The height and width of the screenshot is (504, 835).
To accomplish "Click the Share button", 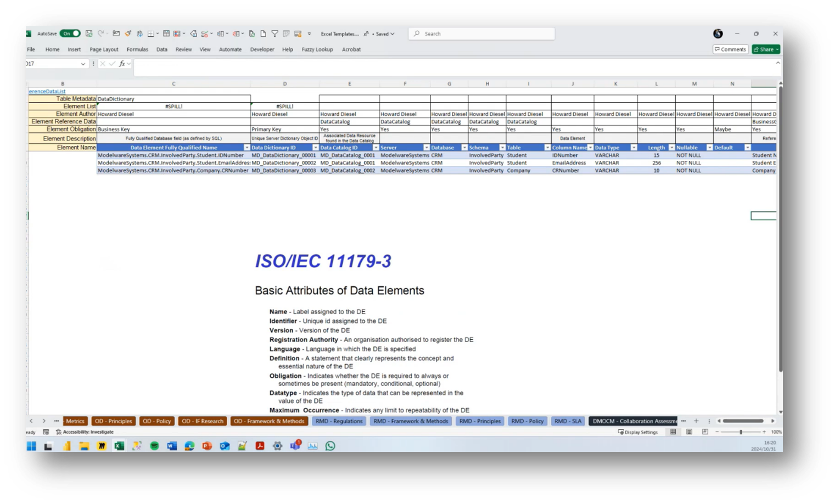I will point(766,49).
